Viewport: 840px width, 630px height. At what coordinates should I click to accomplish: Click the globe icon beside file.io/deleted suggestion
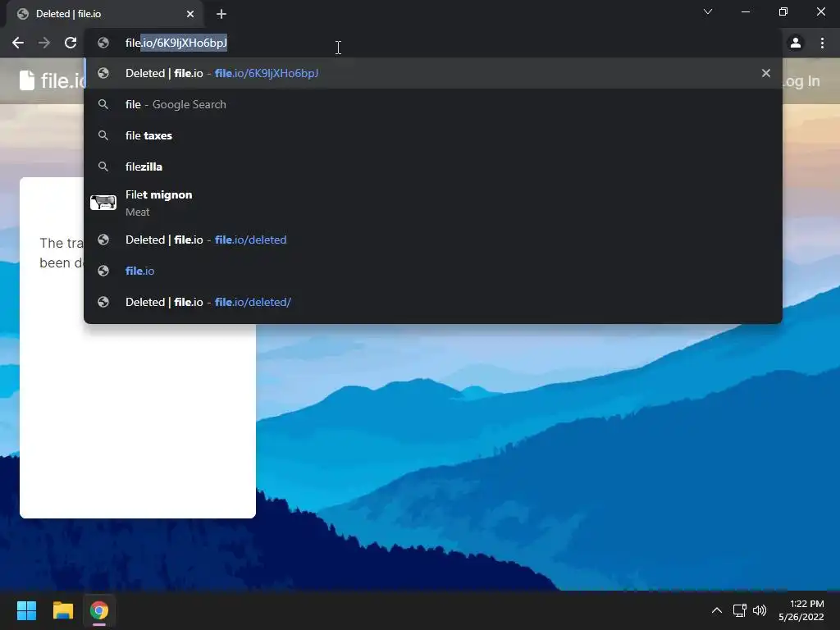[x=103, y=240]
